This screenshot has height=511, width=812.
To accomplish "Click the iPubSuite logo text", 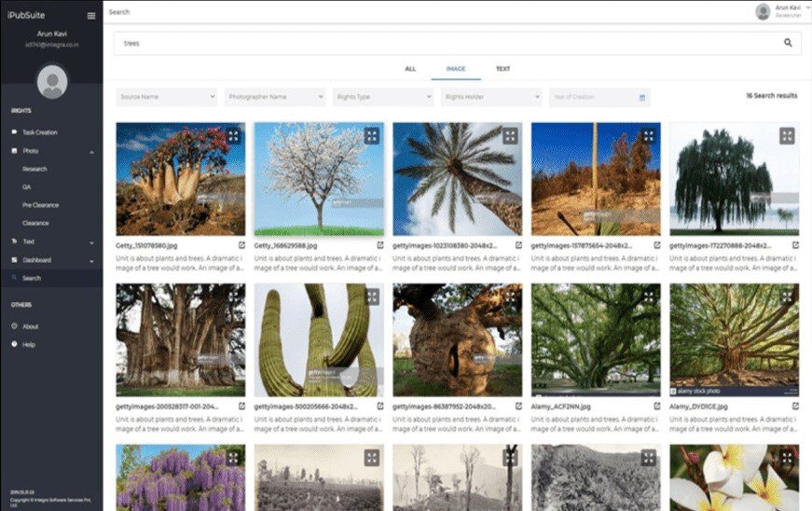I will [26, 15].
